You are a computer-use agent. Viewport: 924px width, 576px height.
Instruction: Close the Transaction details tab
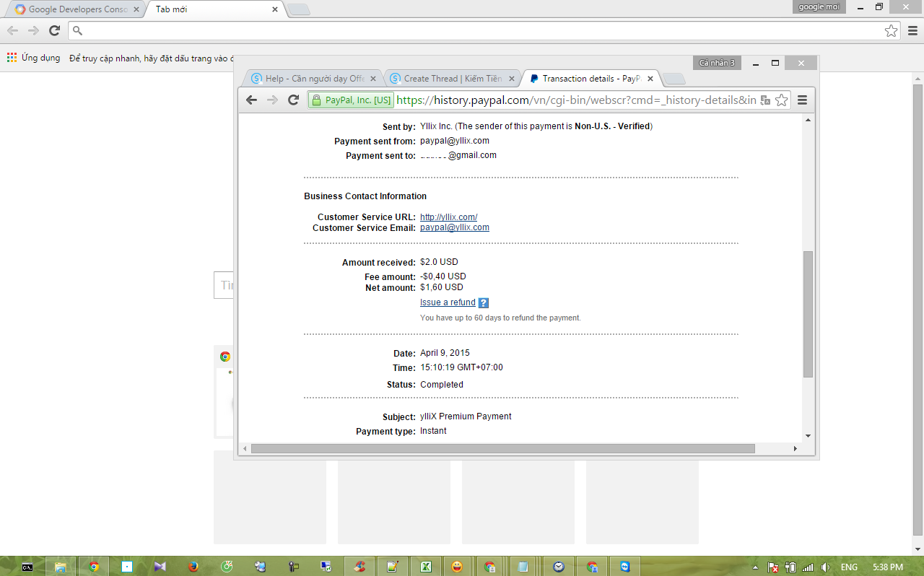650,79
